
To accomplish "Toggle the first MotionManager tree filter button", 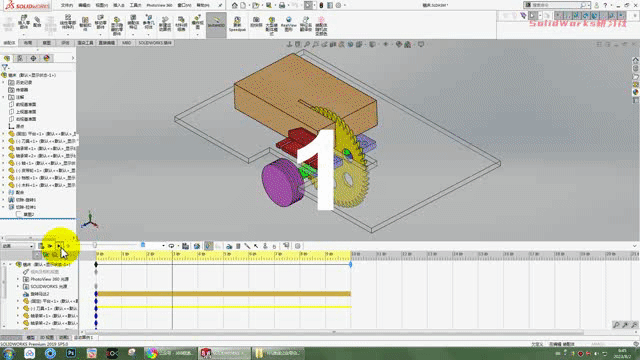I will pyautogui.click(x=37, y=255).
